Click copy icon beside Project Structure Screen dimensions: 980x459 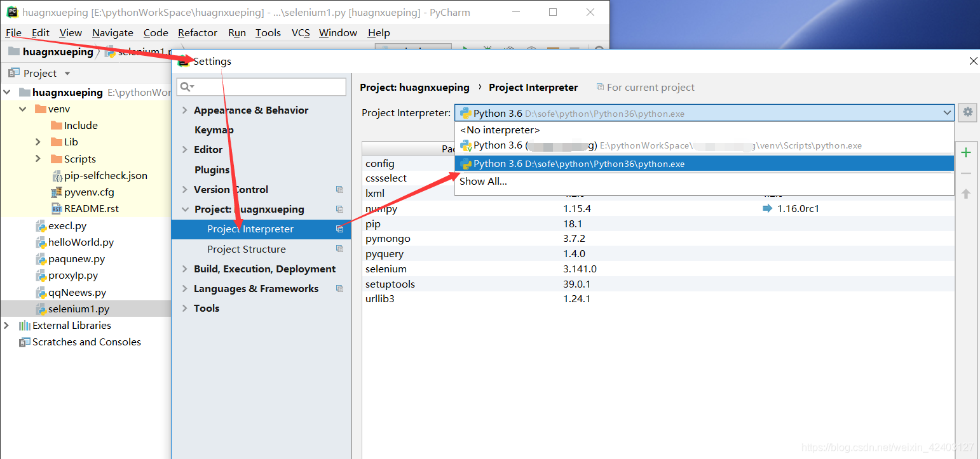[339, 249]
